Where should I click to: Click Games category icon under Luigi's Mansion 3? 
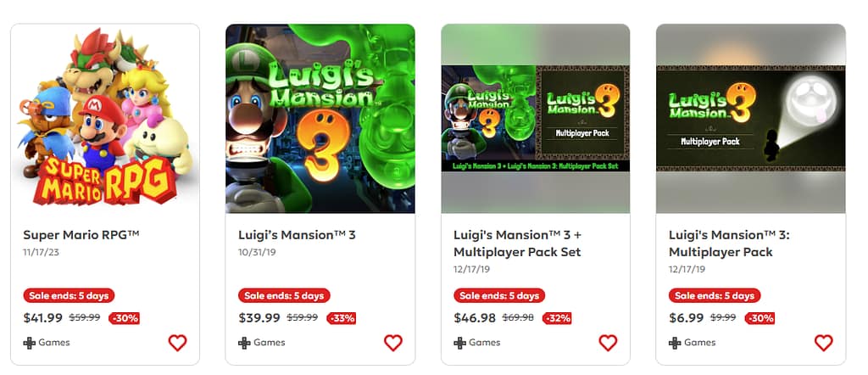pyautogui.click(x=244, y=343)
